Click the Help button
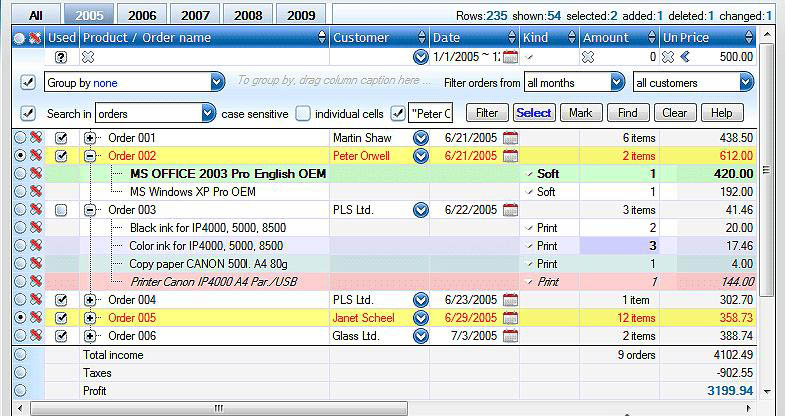 (x=722, y=113)
